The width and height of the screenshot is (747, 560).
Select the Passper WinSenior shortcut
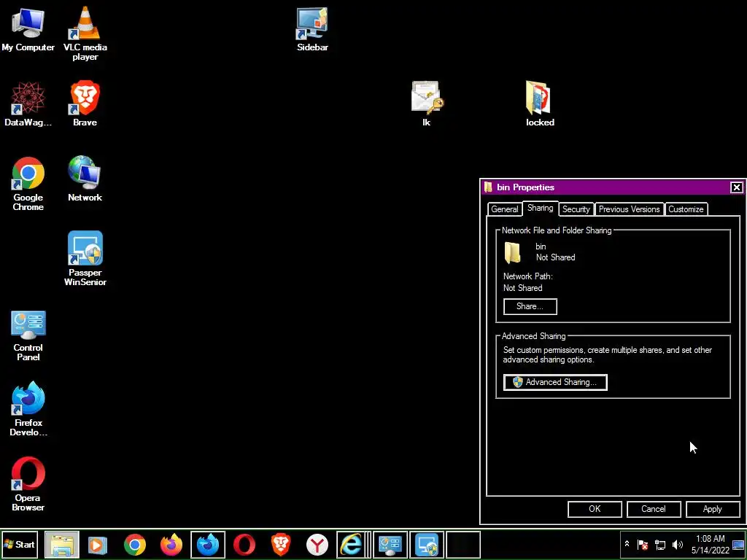click(x=85, y=259)
